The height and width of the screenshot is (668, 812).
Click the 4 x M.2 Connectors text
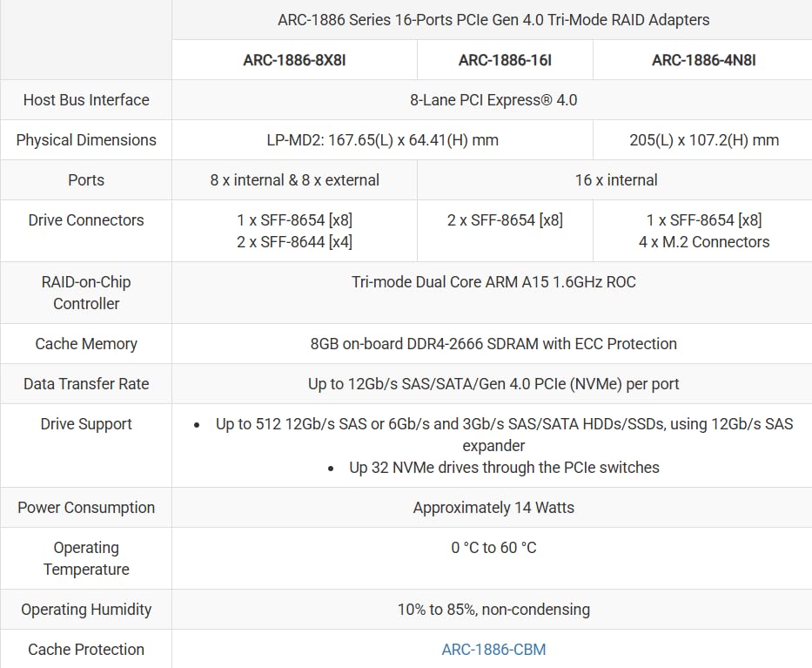[703, 242]
